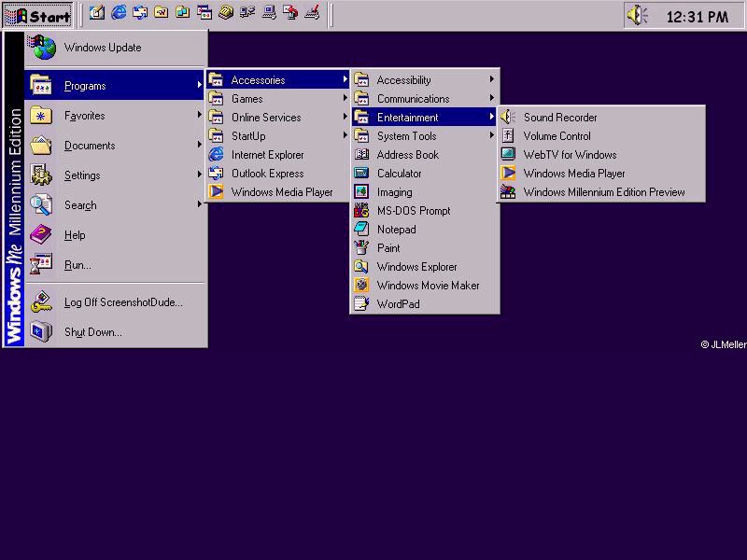Click the 12:31 PM taskbar clock
The width and height of the screenshot is (747, 560).
[x=697, y=17]
